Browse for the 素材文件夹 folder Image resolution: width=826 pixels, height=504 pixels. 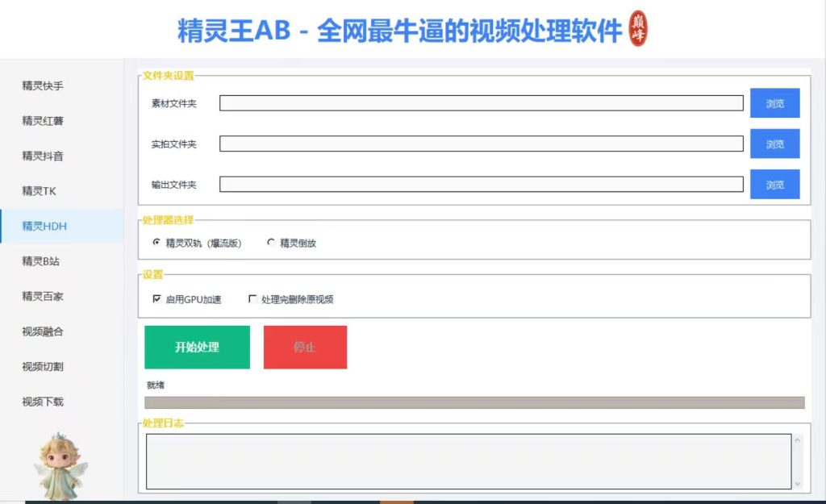coord(775,103)
